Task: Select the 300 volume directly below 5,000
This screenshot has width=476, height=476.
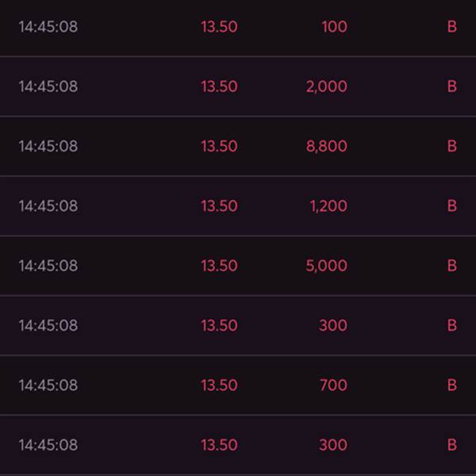Action: [333, 325]
